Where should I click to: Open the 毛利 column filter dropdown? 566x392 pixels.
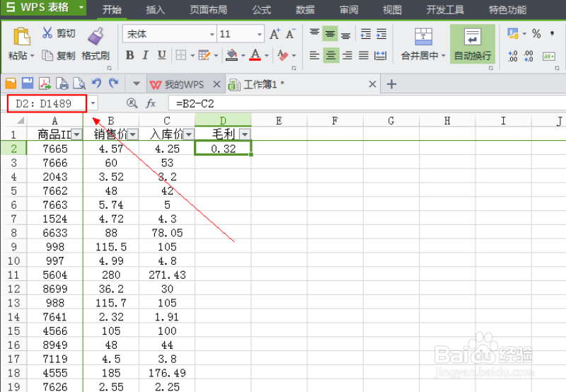click(x=245, y=134)
